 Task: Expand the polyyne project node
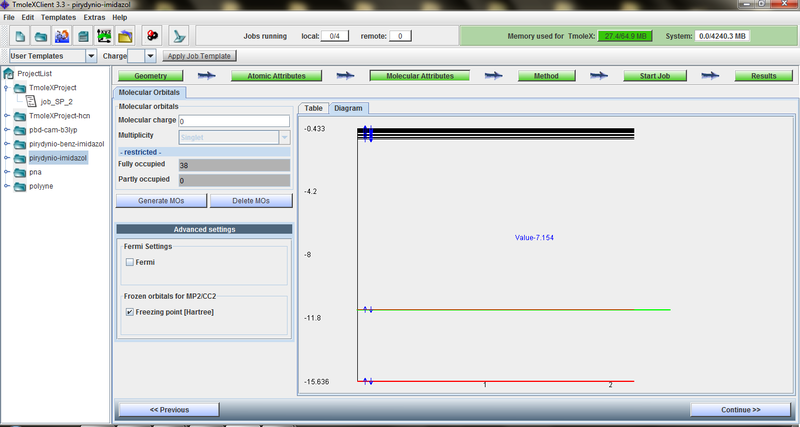pyautogui.click(x=7, y=186)
